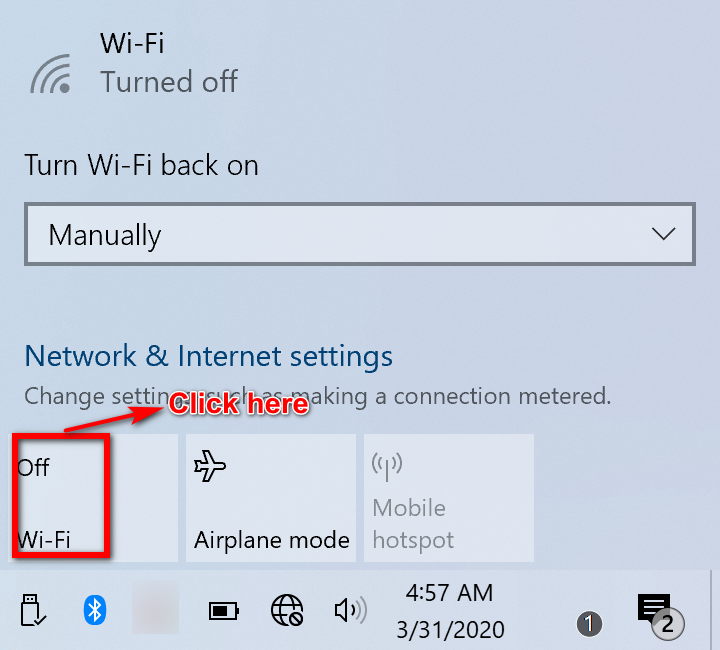This screenshot has height=650, width=720.
Task: Open the Bluetooth tray icon
Action: coord(95,610)
